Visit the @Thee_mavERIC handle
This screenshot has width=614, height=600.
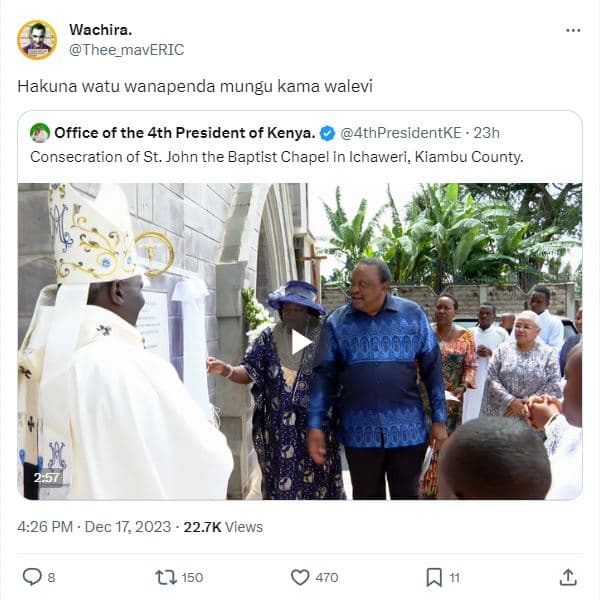tap(126, 49)
